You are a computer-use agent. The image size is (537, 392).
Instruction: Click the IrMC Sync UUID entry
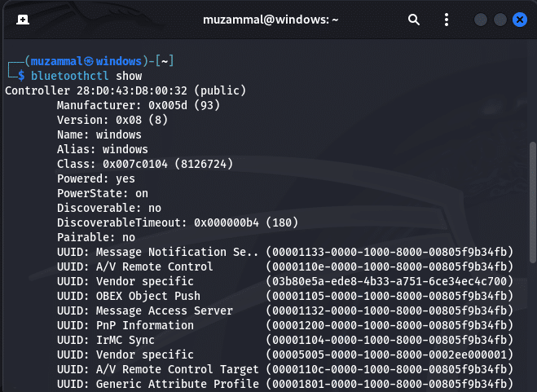point(284,340)
